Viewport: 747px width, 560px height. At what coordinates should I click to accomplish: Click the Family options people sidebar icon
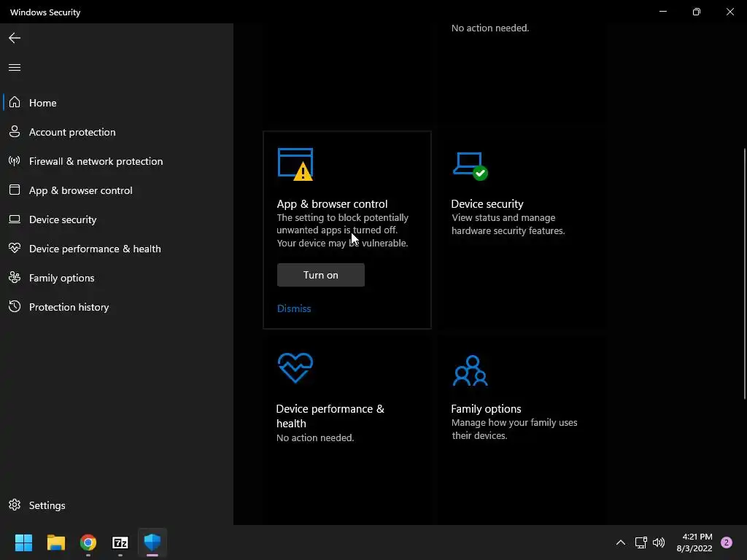coord(15,278)
